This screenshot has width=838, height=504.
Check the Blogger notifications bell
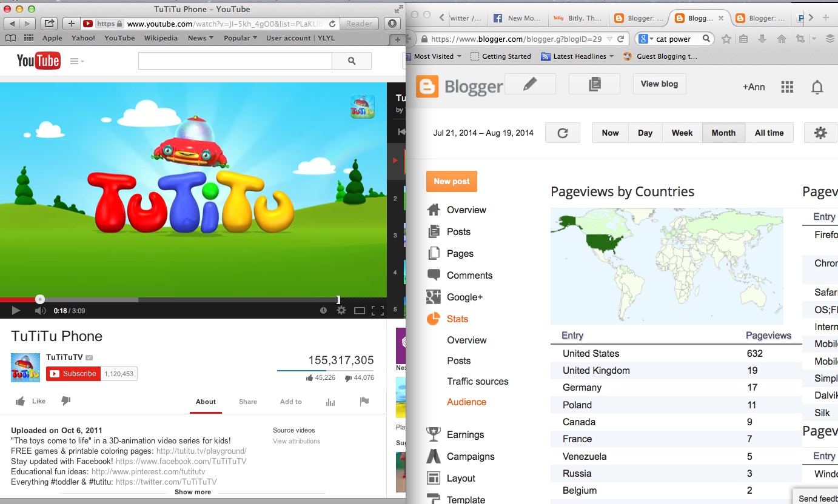tap(817, 87)
